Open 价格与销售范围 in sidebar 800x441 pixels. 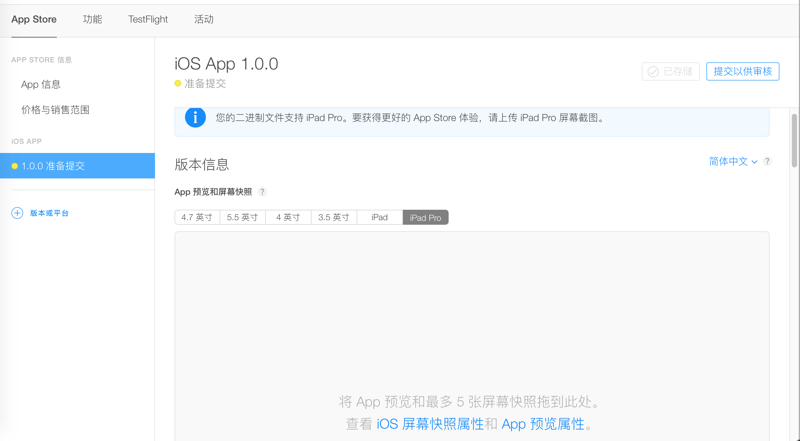[x=55, y=110]
